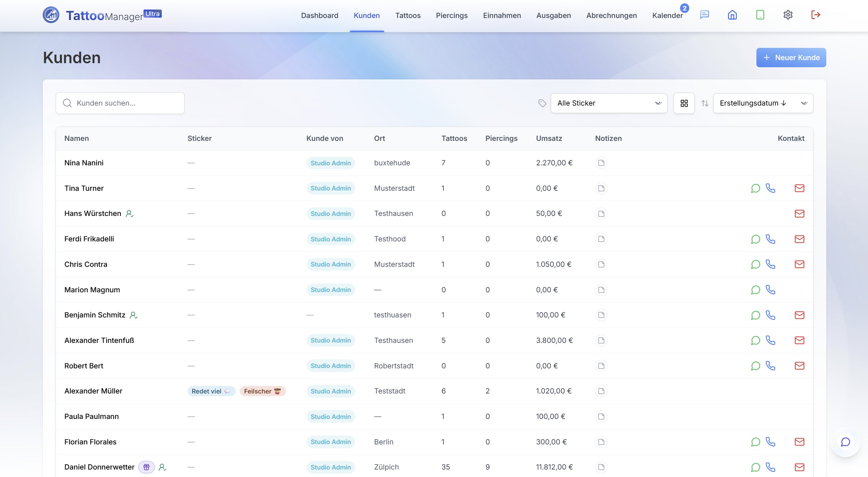The height and width of the screenshot is (477, 868).
Task: Open notes for Paula Paulmann
Action: pyautogui.click(x=601, y=417)
